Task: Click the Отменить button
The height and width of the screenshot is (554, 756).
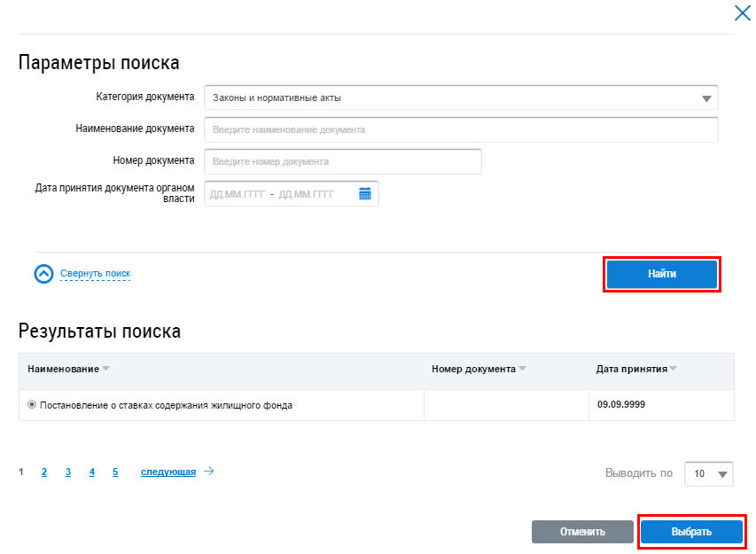Action: tap(582, 532)
